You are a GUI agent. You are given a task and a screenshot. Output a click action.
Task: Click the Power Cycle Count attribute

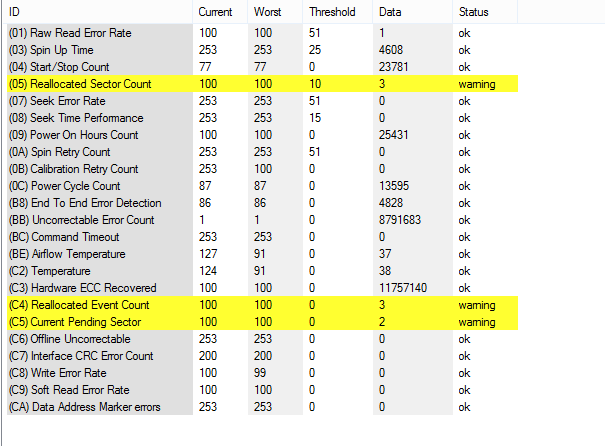64,186
